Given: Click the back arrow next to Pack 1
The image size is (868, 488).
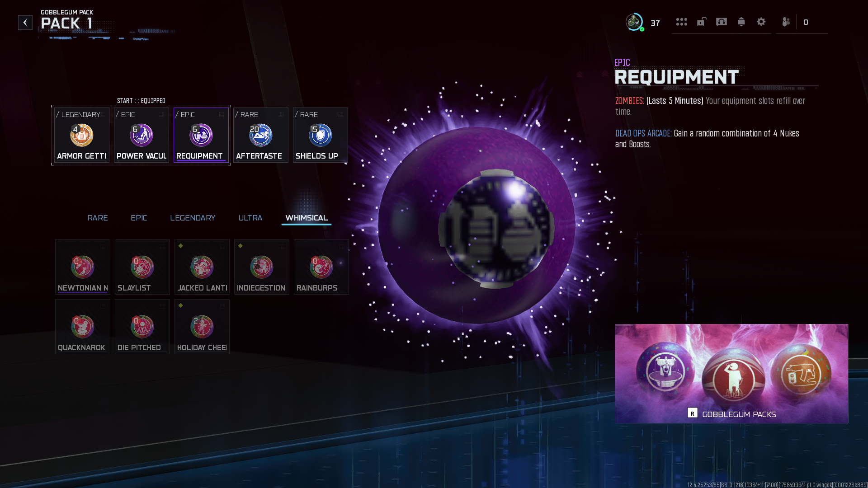Looking at the screenshot, I should point(25,23).
